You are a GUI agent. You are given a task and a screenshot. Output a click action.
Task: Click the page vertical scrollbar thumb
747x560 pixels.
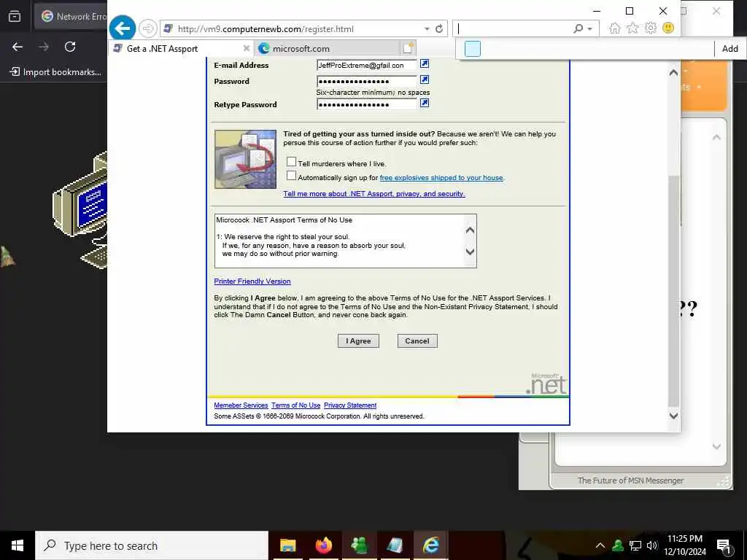tap(673, 292)
